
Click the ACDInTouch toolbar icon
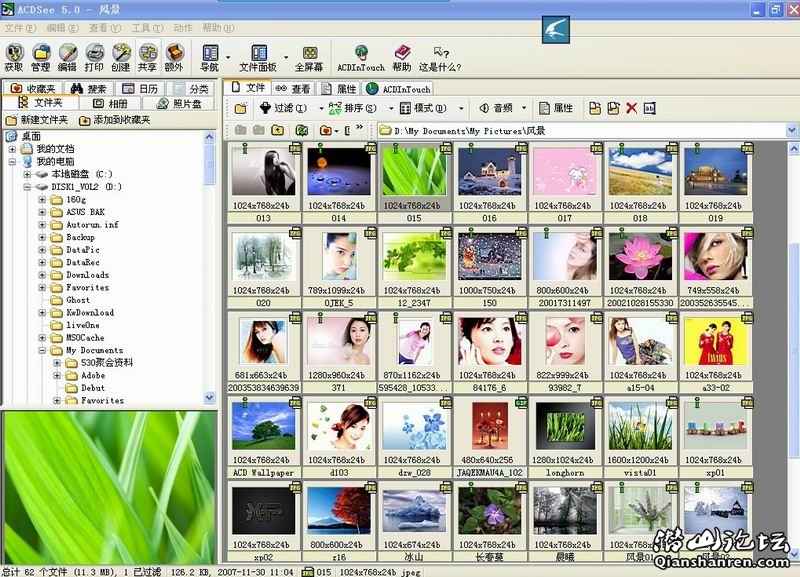coord(360,56)
